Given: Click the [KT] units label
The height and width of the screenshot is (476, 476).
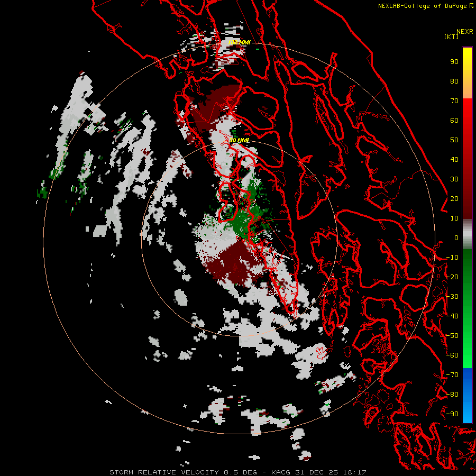Looking at the screenshot, I should pyautogui.click(x=452, y=36).
